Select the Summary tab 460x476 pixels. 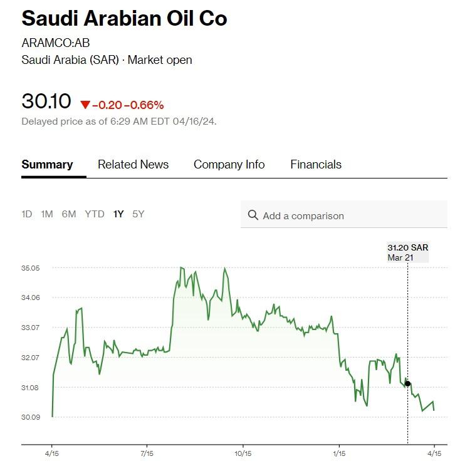point(47,165)
